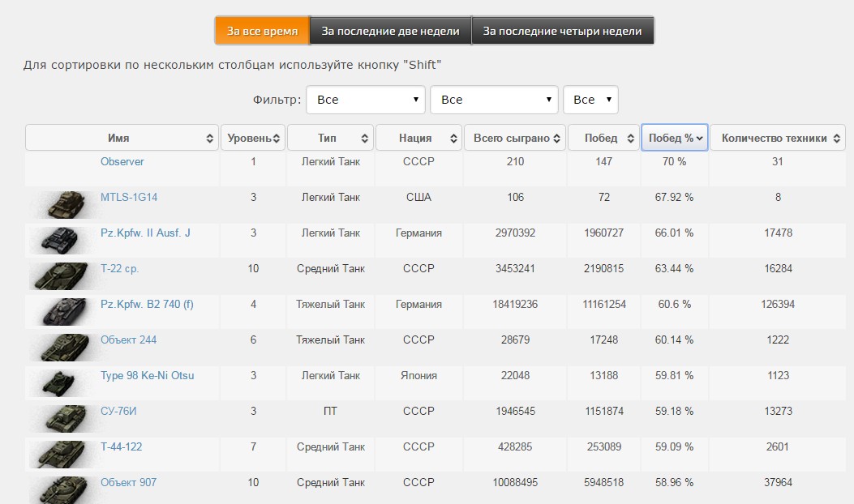
Task: Open the third, narrow filter dropdown
Action: click(x=590, y=100)
